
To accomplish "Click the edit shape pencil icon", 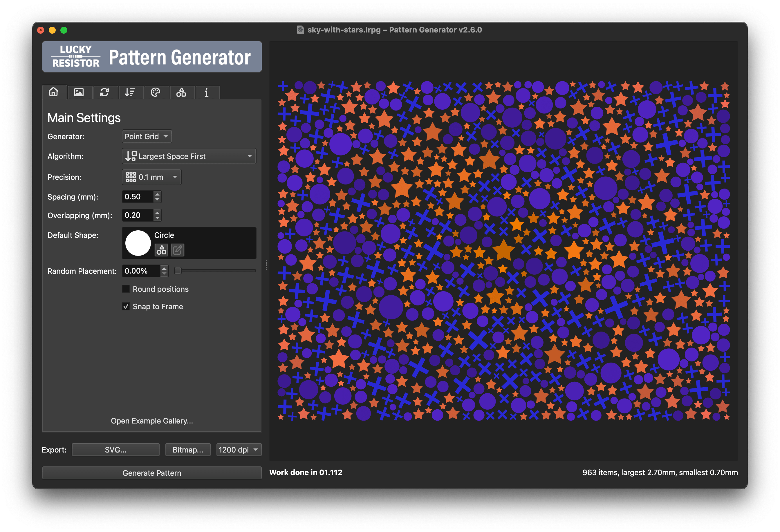I will click(178, 250).
